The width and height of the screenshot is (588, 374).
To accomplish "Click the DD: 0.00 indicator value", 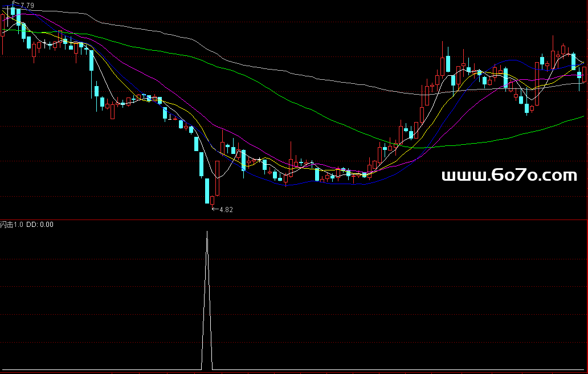I will 40,225.
